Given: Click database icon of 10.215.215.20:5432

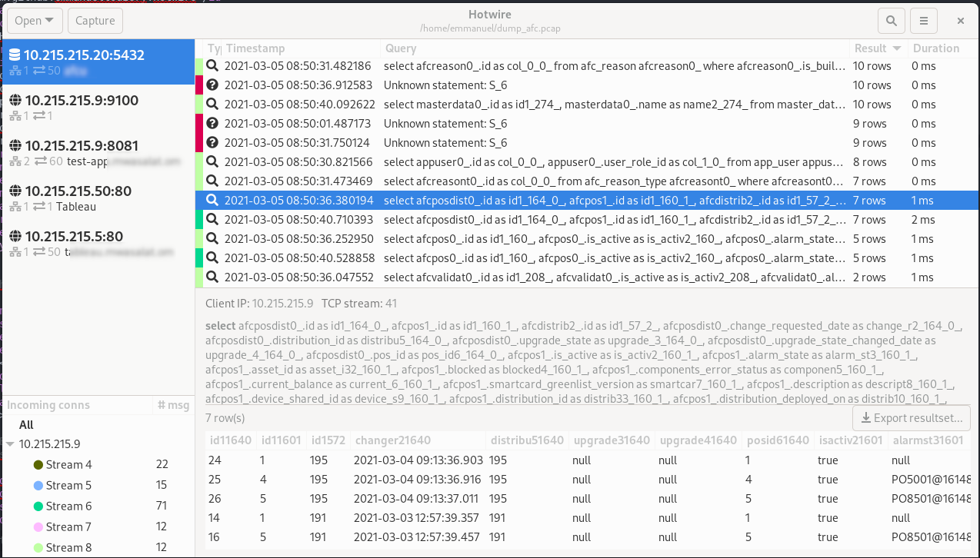Looking at the screenshot, I should coord(14,55).
